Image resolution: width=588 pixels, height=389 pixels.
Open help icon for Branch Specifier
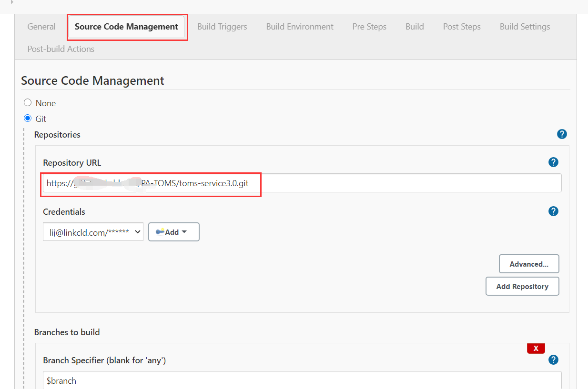point(553,359)
